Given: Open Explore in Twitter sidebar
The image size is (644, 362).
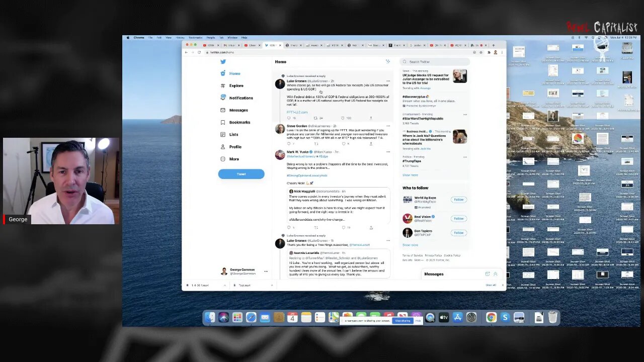Looking at the screenshot, I should coord(232,85).
